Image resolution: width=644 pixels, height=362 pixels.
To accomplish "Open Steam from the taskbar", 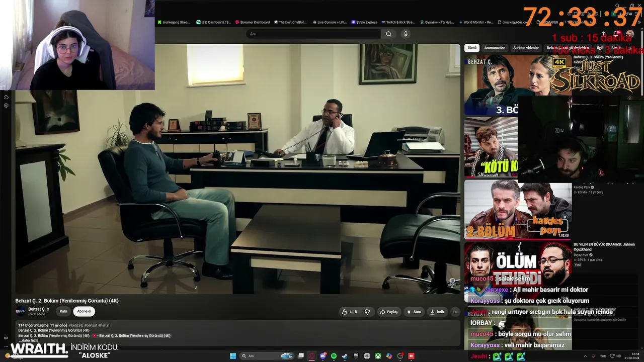I will pos(345,356).
